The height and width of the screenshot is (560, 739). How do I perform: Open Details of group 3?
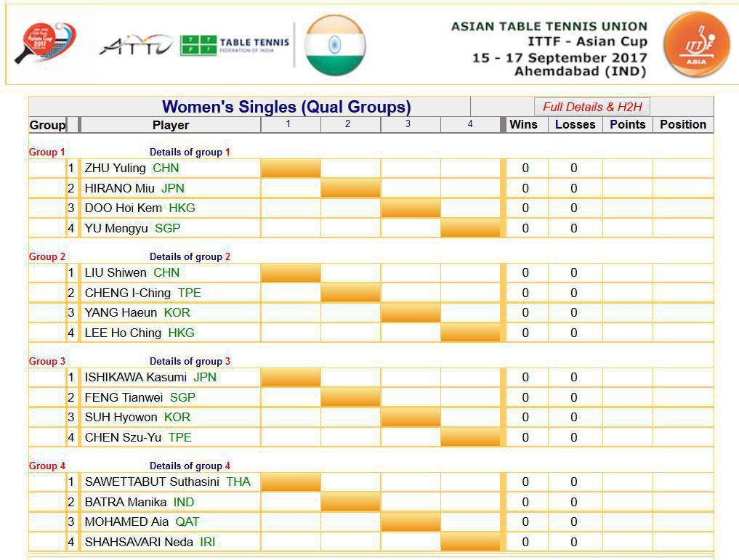coord(190,361)
